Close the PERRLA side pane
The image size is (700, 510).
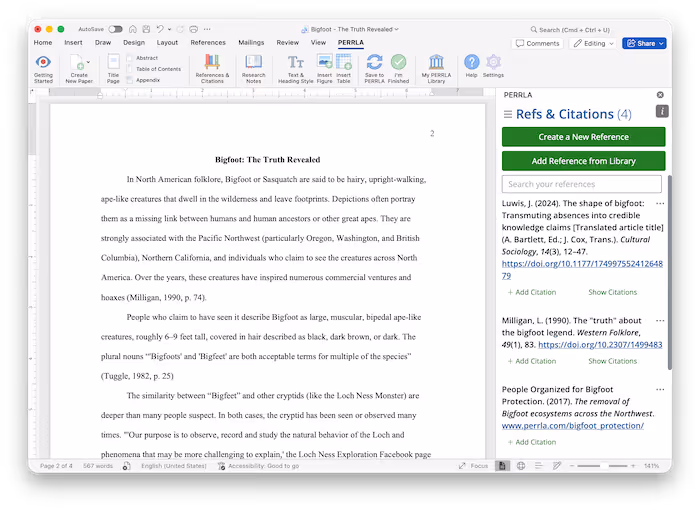pyautogui.click(x=660, y=95)
